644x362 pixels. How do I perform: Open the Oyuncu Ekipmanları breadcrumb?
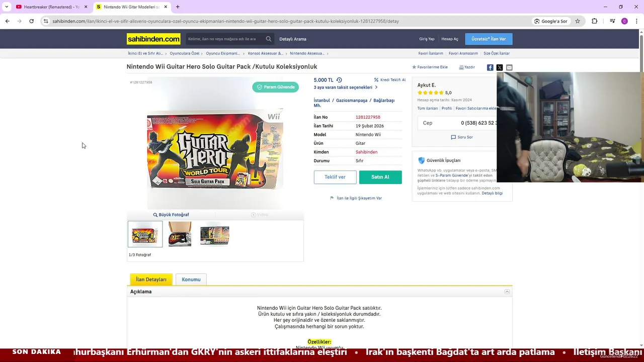tap(223, 53)
